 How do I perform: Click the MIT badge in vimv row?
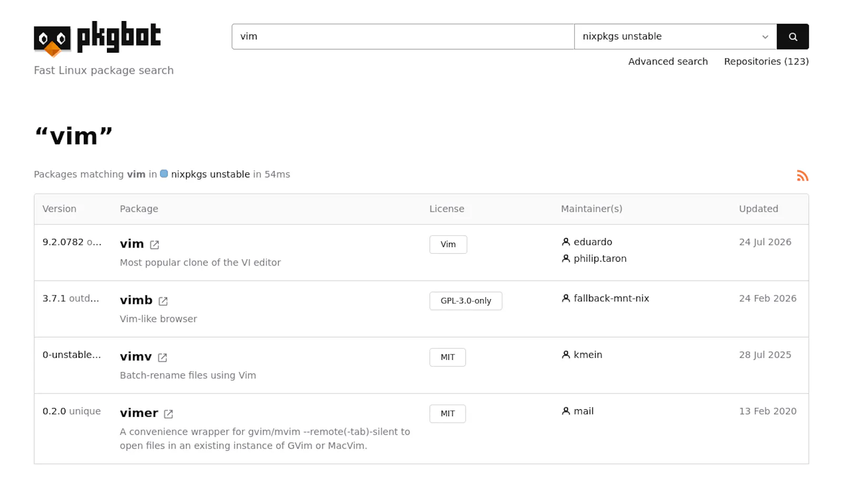[x=447, y=357]
